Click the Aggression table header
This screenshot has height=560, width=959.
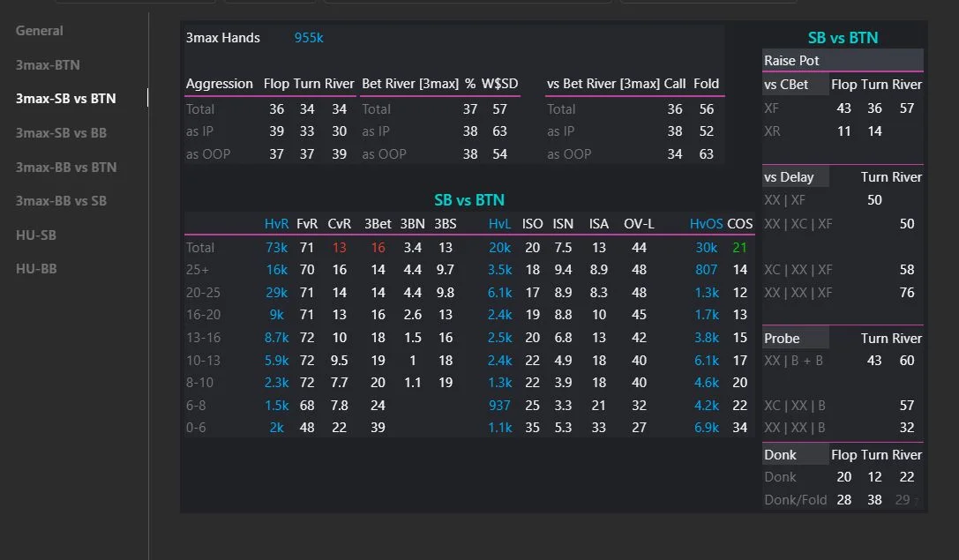[x=219, y=84]
